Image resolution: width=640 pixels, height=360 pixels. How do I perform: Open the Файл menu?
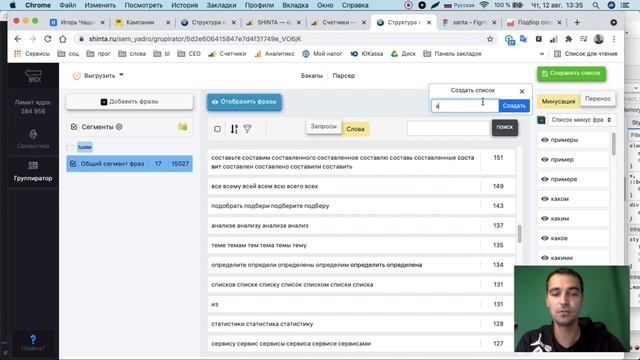pyautogui.click(x=67, y=5)
